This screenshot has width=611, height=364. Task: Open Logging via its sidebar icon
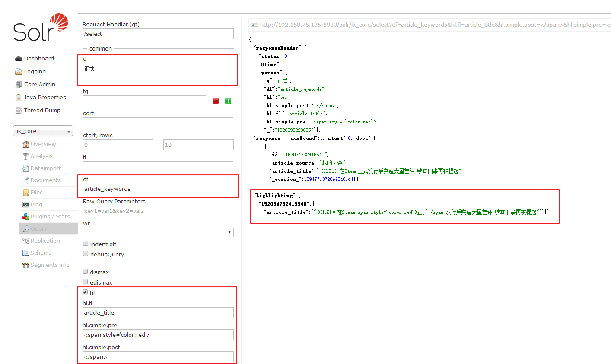18,72
